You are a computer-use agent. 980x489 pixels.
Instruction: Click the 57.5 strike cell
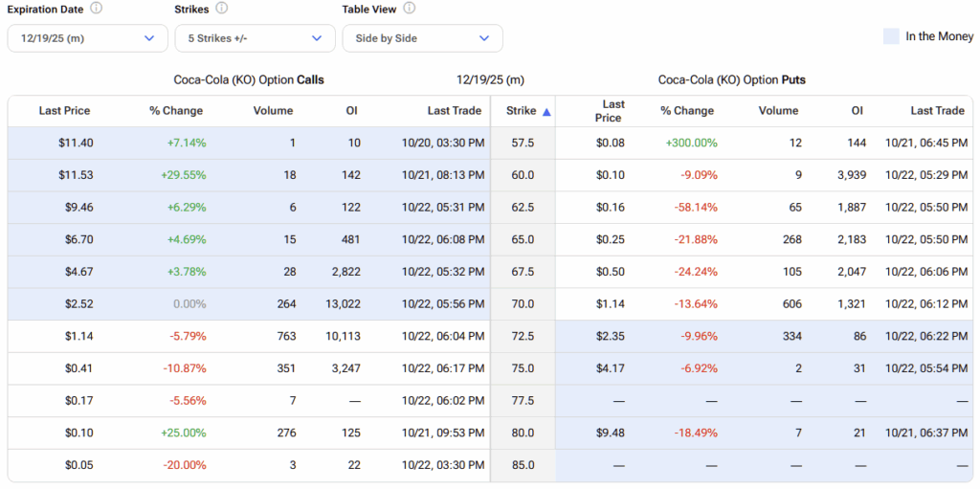click(523, 144)
